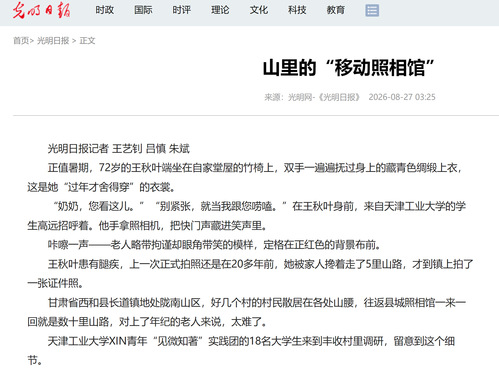Go to 首页 in the breadcrumb
This screenshot has width=499, height=374.
coord(21,41)
